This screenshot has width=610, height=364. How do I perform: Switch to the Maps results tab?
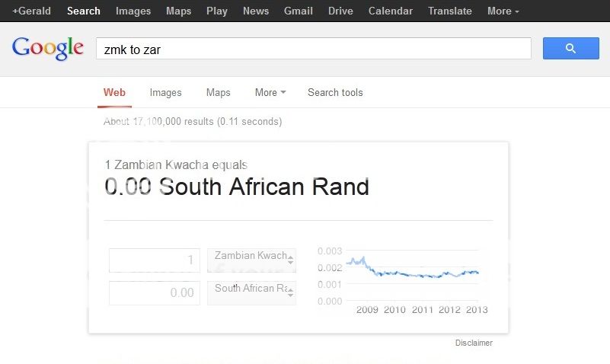(219, 93)
